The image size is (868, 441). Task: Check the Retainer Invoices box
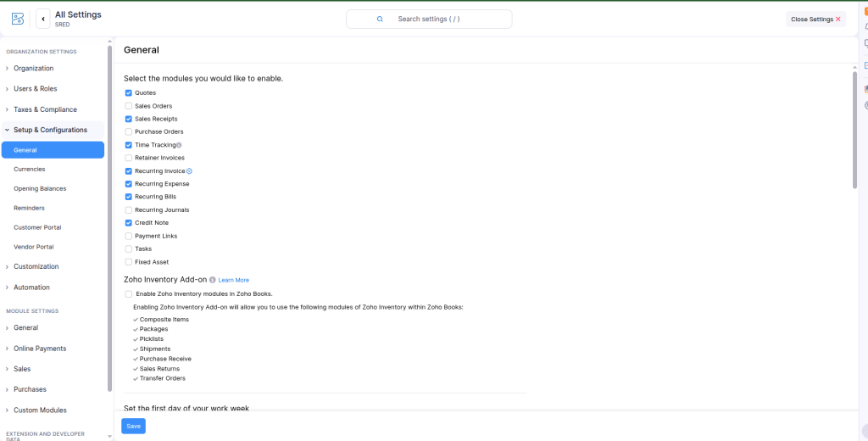[129, 158]
